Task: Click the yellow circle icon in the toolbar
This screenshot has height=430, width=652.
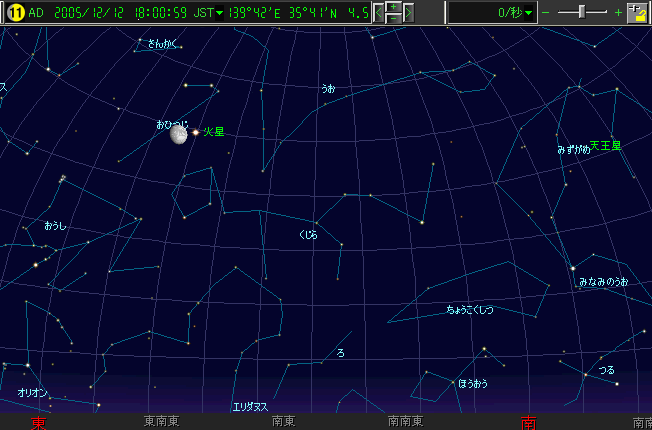Action: [x=15, y=13]
